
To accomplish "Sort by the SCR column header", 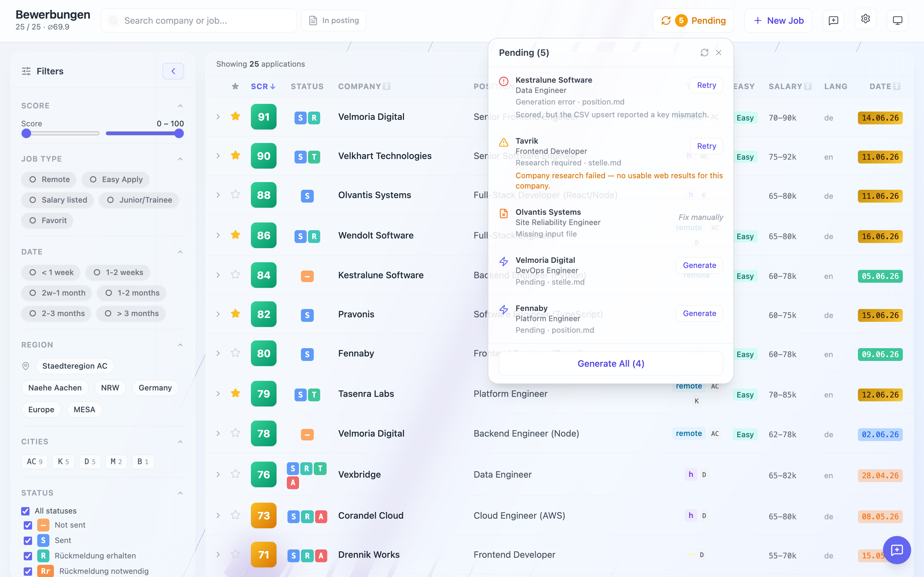I will [x=263, y=87].
